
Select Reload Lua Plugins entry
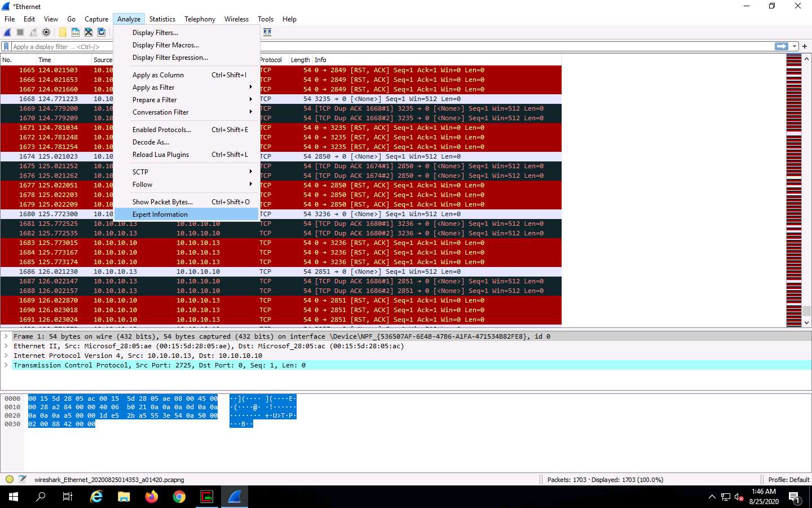pos(186,154)
